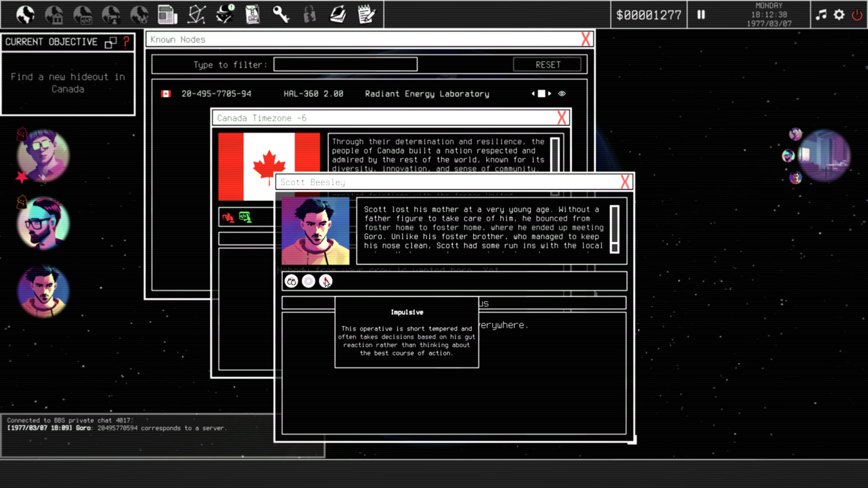The image size is (868, 488).
Task: Open the newspaper icon in toolbar
Action: tap(167, 15)
